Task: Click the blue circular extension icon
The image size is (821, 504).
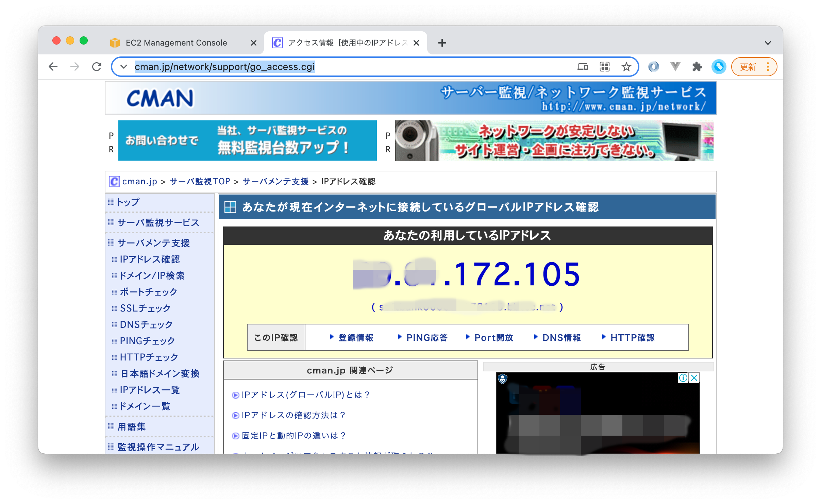Action: 719,67
